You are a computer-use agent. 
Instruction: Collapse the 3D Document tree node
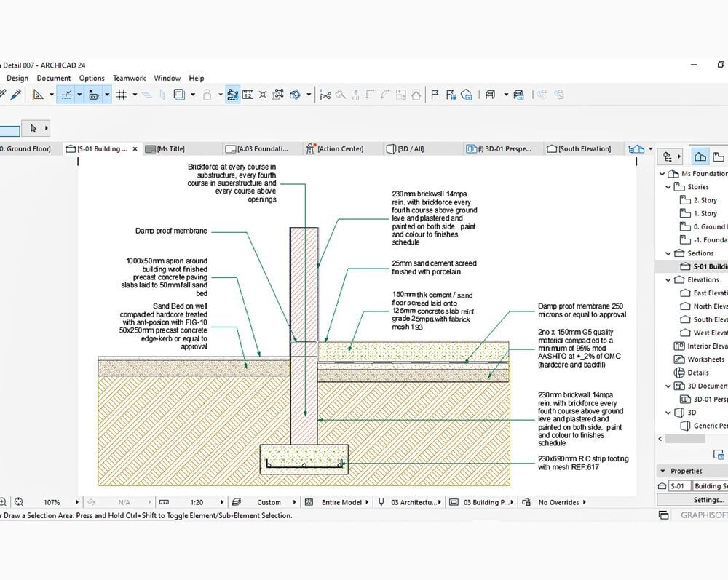click(668, 386)
